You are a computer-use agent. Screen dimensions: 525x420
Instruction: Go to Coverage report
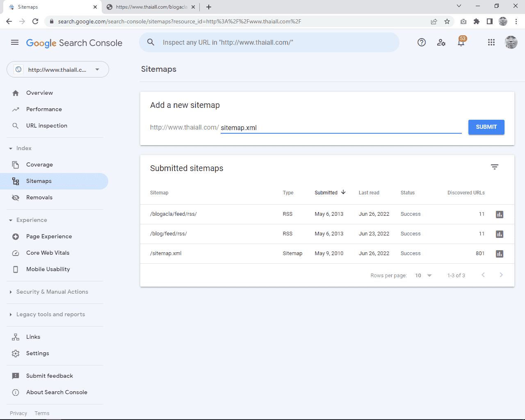[x=39, y=164]
